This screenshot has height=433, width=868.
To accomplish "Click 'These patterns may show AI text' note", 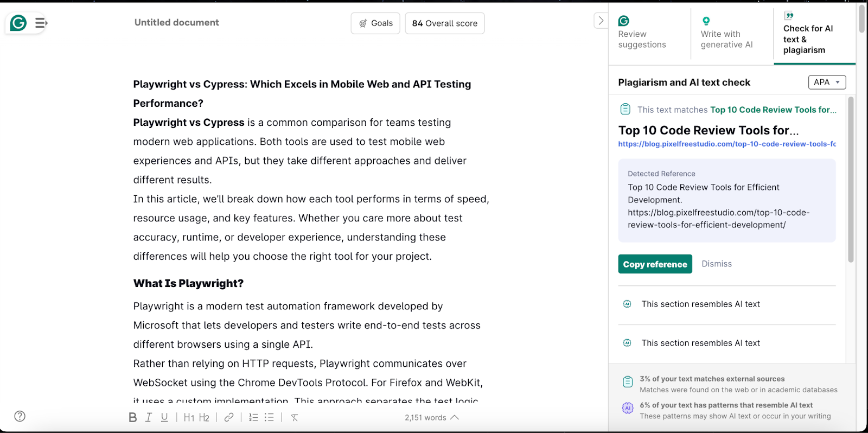I will (x=735, y=416).
